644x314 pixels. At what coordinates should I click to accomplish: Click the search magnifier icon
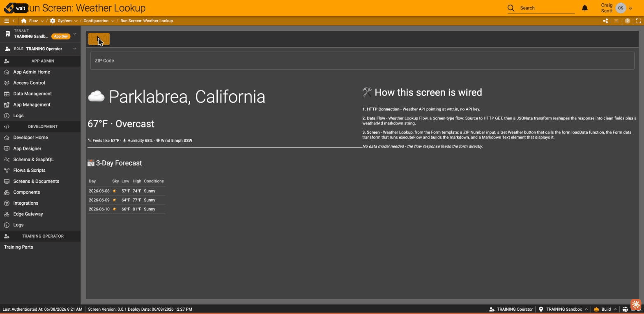511,8
